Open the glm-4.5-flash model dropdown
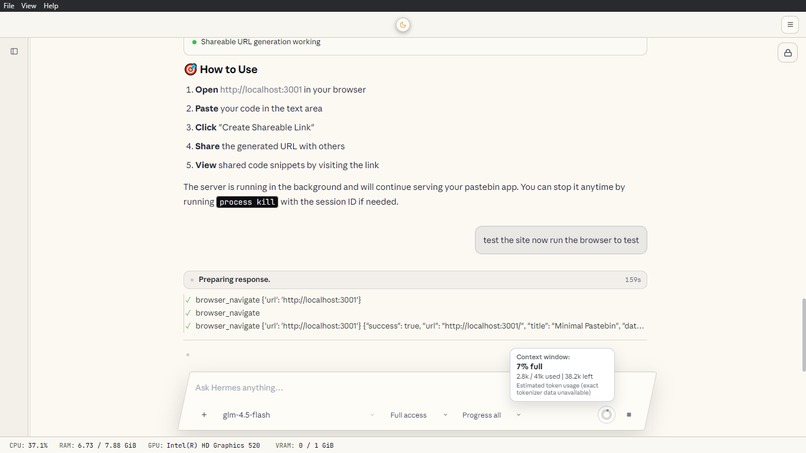Viewport: 806px width, 453px height. tap(298, 415)
